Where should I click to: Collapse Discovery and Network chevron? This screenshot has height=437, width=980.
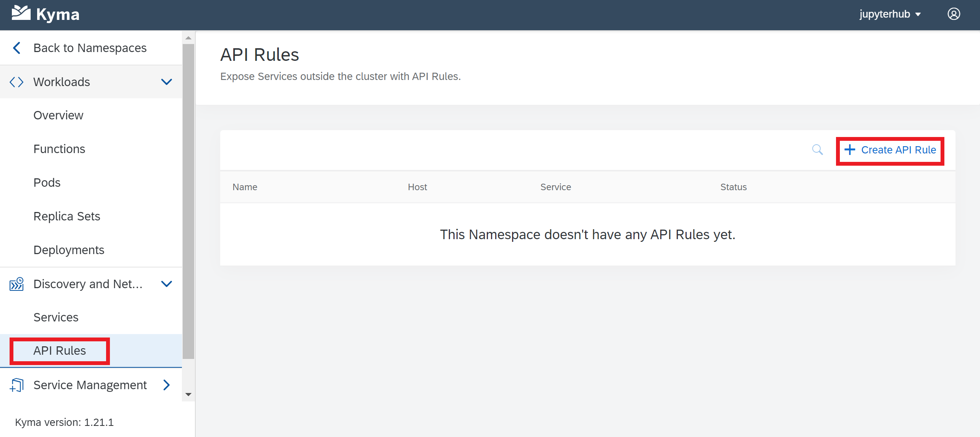tap(167, 284)
